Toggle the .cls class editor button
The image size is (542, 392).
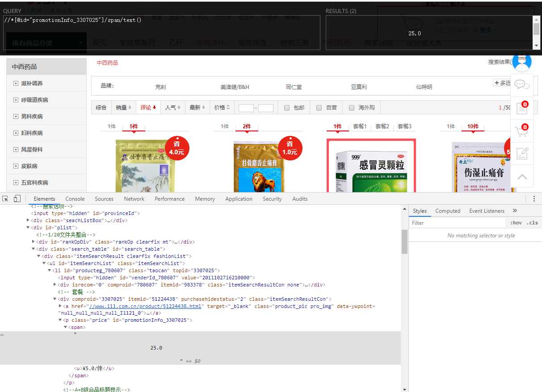coord(532,223)
